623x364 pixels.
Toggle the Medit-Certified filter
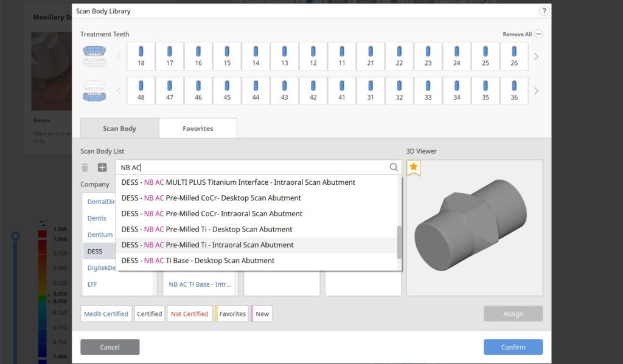pyautogui.click(x=106, y=314)
